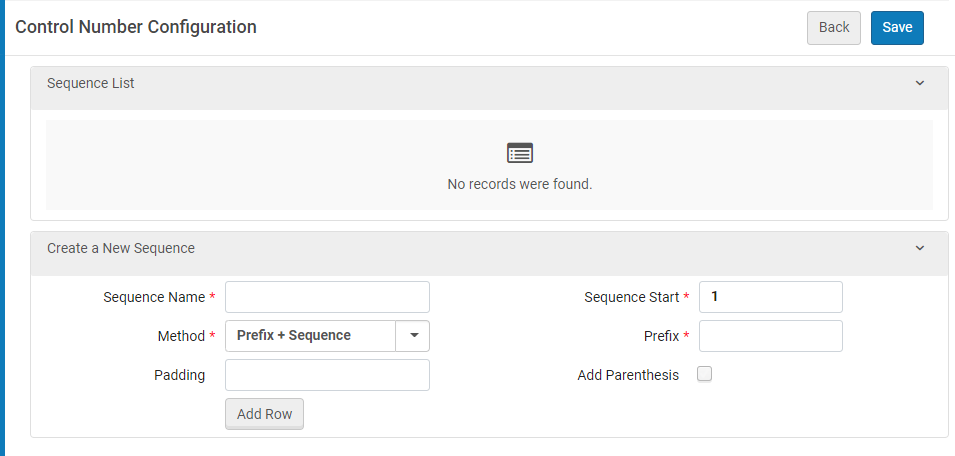
Task: Click the empty records list icon
Action: click(520, 153)
